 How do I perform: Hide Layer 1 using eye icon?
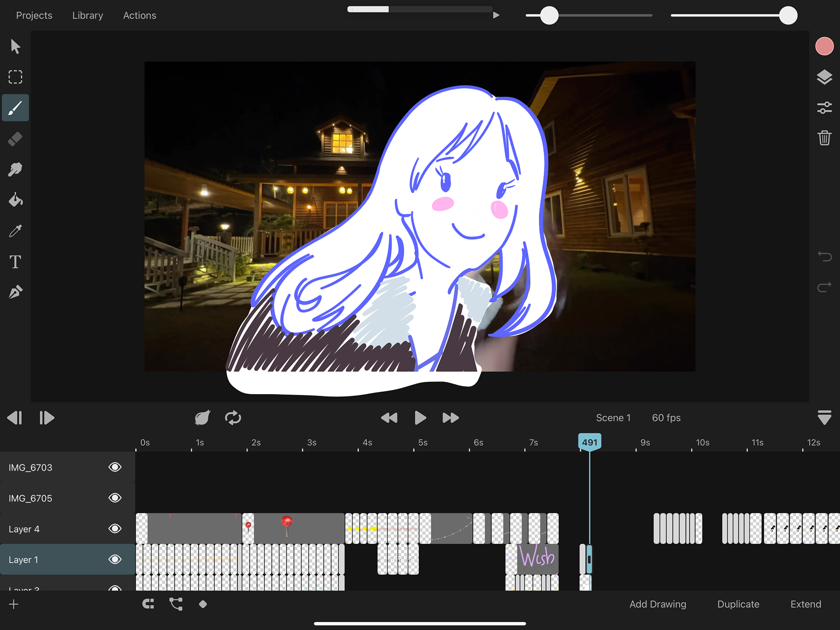(115, 560)
